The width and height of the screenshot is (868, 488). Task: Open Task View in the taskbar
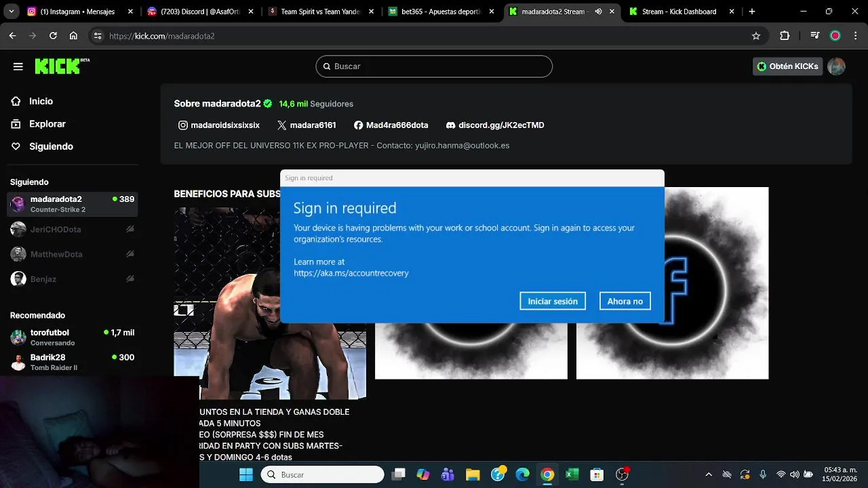click(399, 474)
